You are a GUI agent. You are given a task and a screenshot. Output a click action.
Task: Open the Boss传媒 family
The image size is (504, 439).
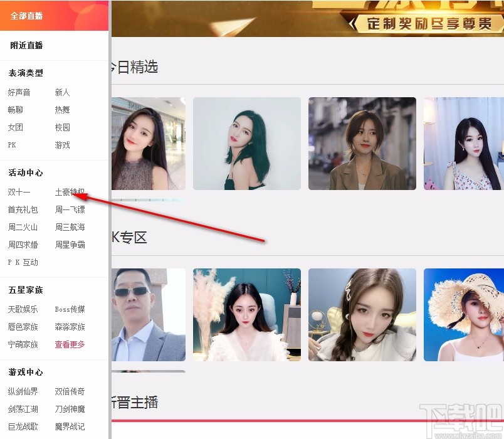70,309
